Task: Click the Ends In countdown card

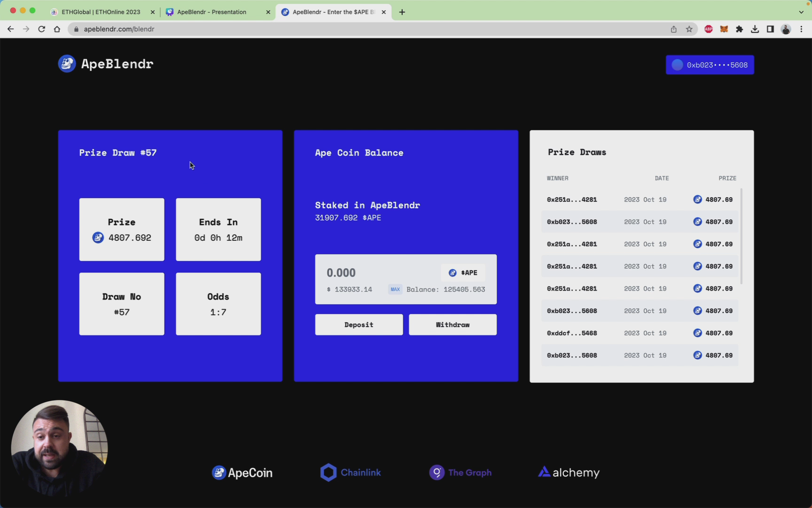Action: [x=219, y=230]
